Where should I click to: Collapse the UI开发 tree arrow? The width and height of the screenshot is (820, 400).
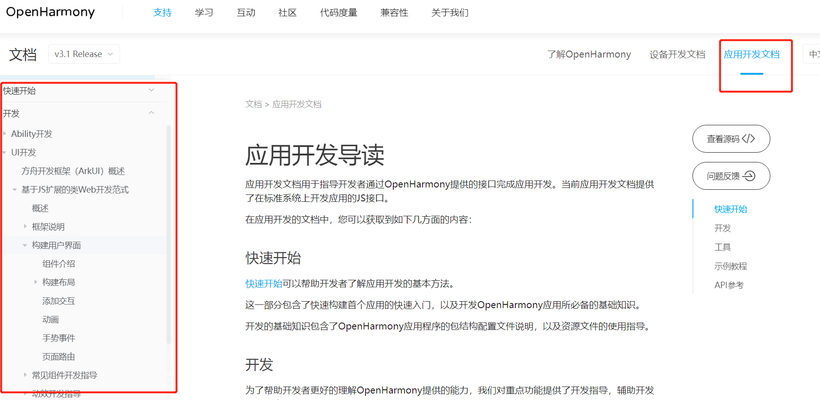point(5,153)
